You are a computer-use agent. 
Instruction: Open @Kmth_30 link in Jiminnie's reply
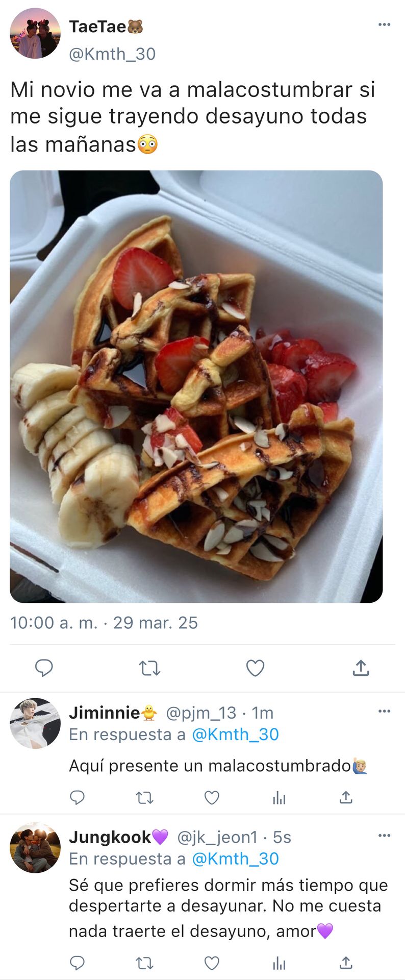235,734
